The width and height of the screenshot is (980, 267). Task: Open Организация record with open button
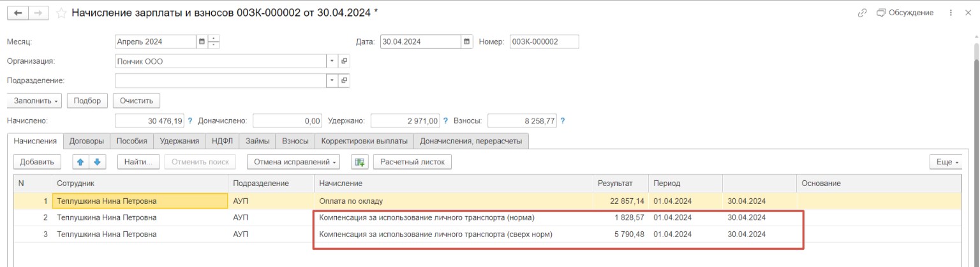(x=344, y=61)
